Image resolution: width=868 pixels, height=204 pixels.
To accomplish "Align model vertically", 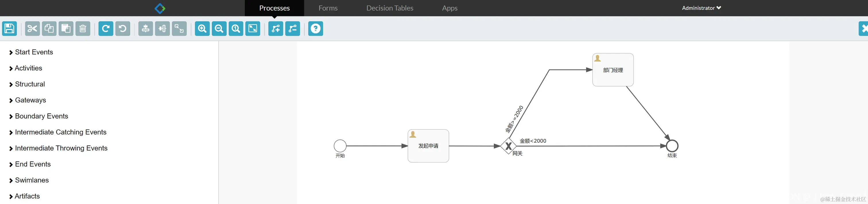I will [x=146, y=29].
